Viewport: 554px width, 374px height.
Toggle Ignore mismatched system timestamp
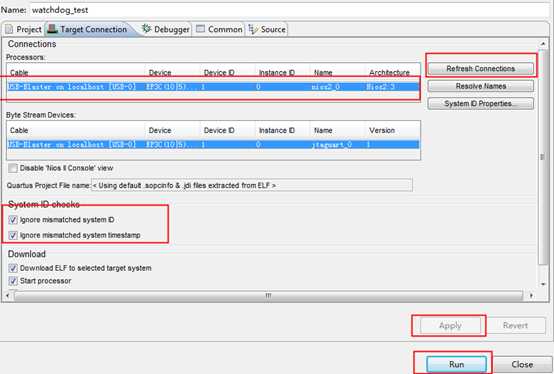pos(13,235)
